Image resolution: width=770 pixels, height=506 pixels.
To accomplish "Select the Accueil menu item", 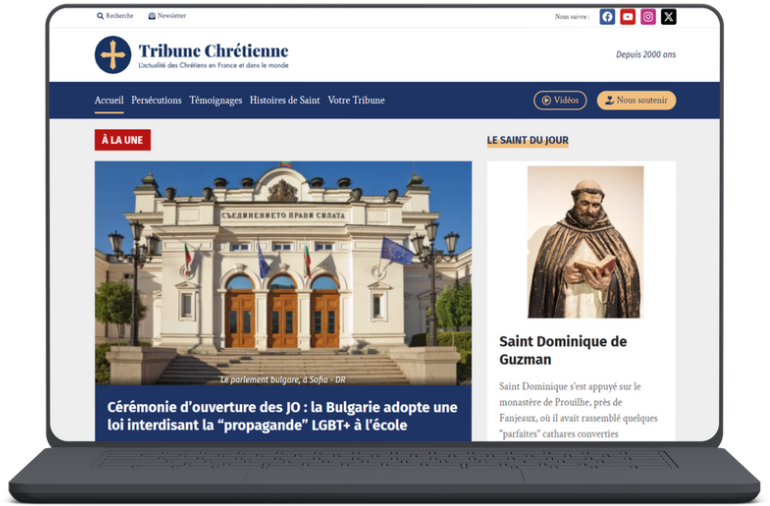I will [x=109, y=100].
